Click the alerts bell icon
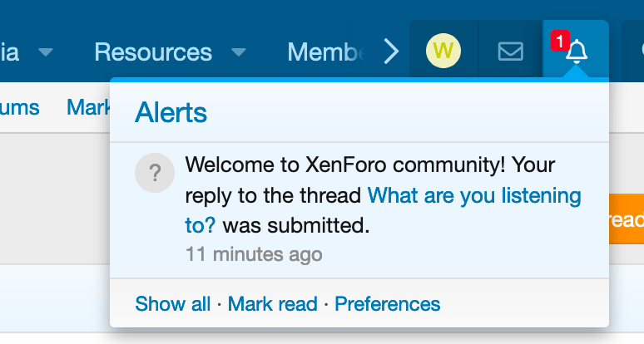Viewport: 644px width, 344px height. tap(576, 52)
